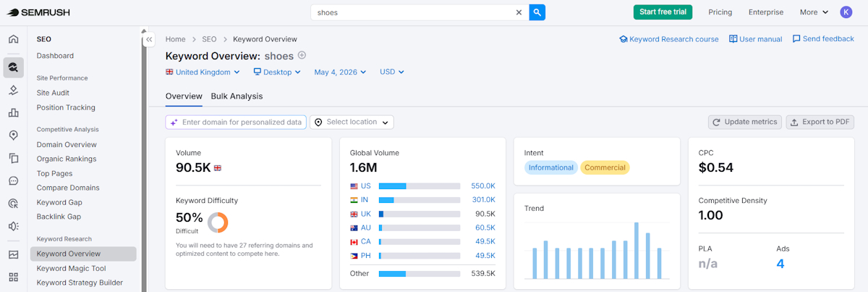Screen dimensions: 868x292
Task: Open the Social speech-bubble icon in the left rail
Action: [x=13, y=180]
